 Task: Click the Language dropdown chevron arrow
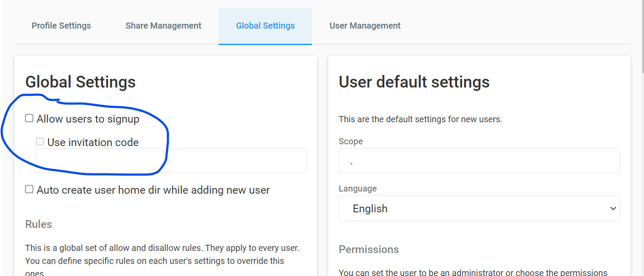pyautogui.click(x=613, y=208)
